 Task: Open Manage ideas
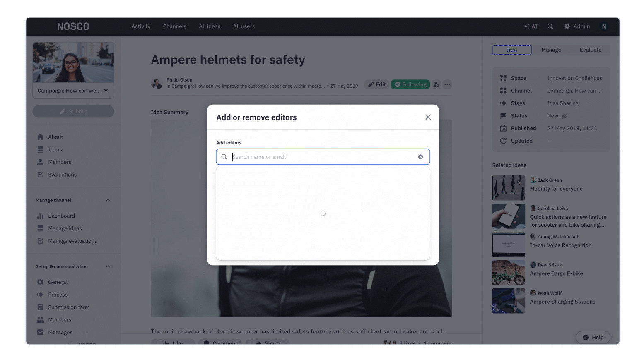pyautogui.click(x=65, y=228)
